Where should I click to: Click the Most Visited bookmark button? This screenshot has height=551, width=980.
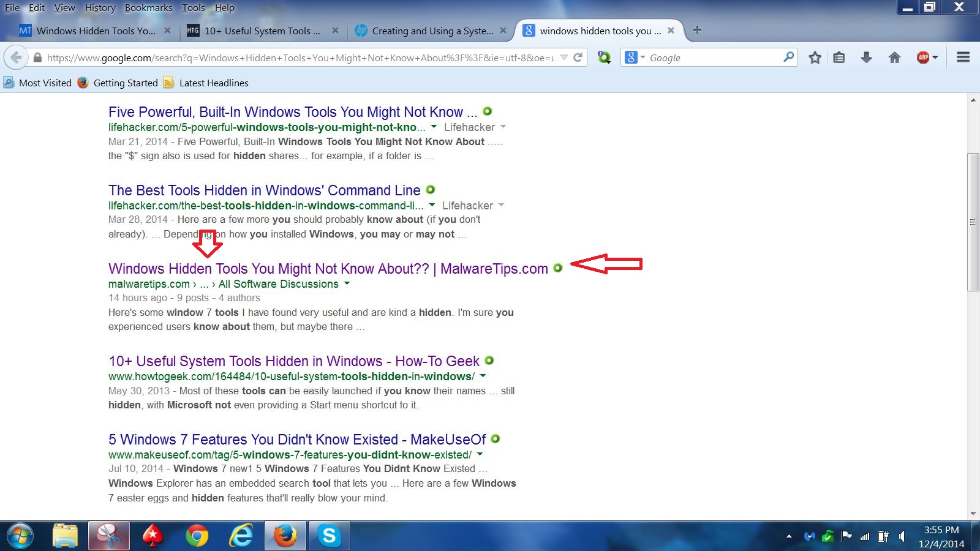pyautogui.click(x=38, y=83)
